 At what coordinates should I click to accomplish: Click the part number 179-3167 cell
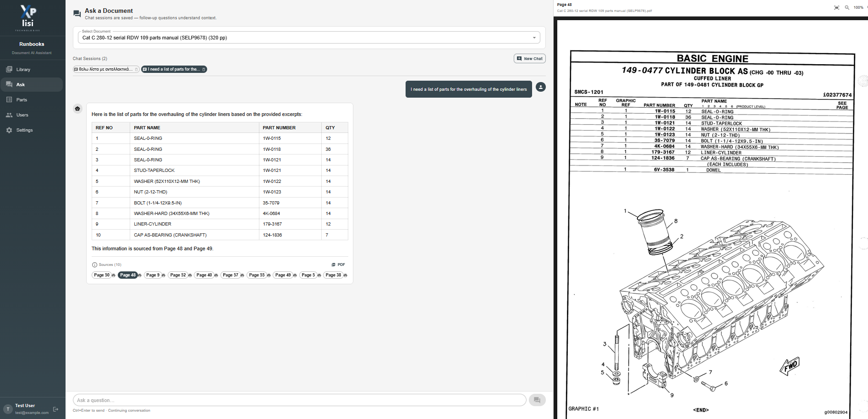tap(291, 224)
